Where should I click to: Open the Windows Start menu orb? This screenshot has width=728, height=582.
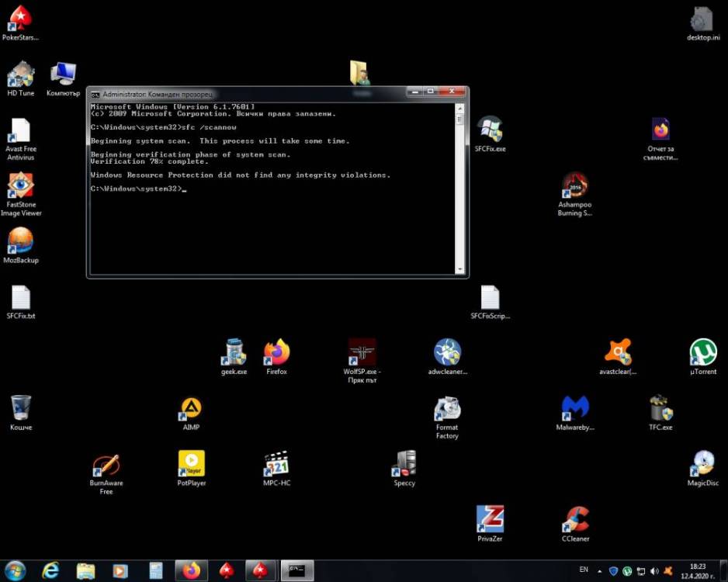coord(15,570)
